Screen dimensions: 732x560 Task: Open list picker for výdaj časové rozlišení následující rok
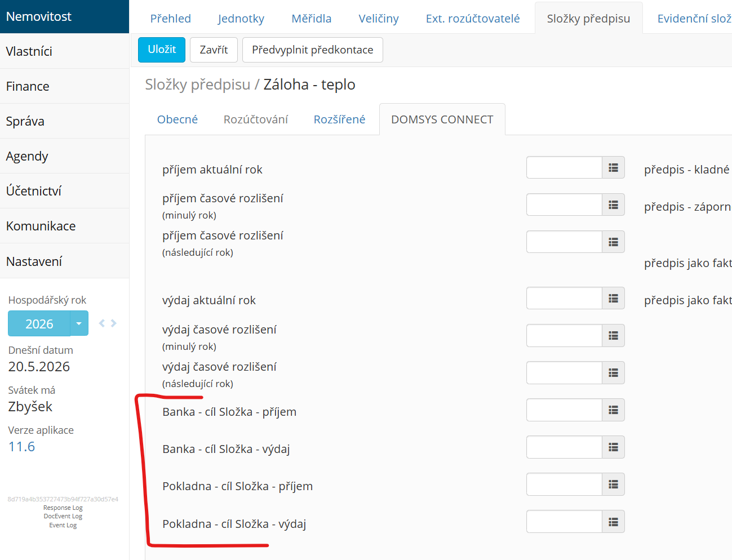coord(613,373)
